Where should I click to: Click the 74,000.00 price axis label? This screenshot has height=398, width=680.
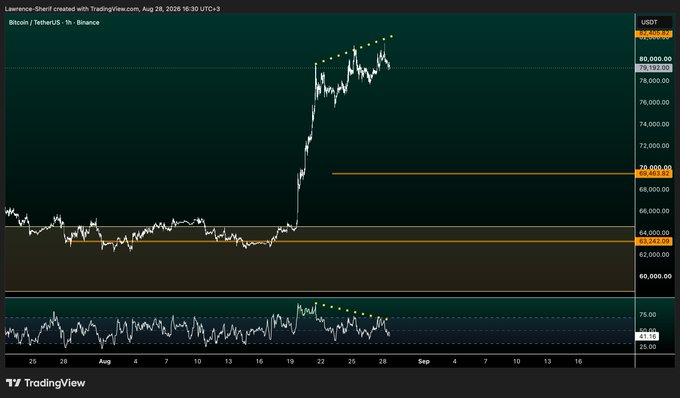pos(655,124)
